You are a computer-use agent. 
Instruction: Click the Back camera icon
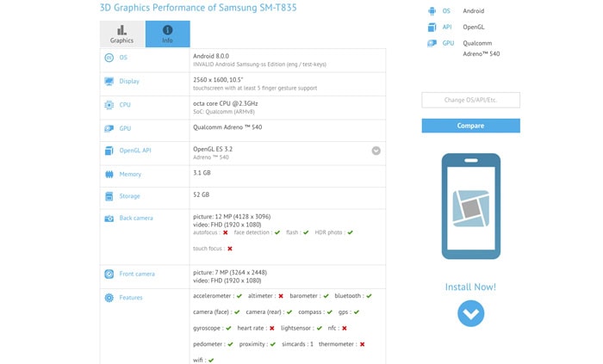[109, 218]
